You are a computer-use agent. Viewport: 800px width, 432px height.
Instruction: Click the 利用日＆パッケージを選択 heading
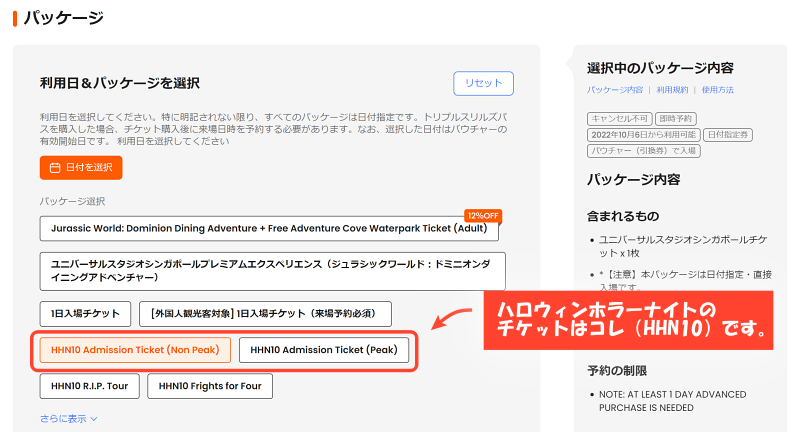point(119,83)
